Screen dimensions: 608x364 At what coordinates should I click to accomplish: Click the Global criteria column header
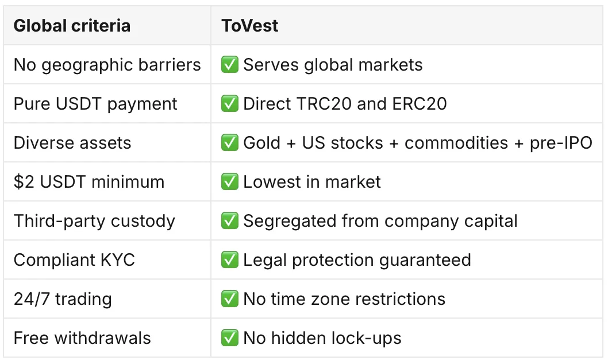tap(72, 26)
